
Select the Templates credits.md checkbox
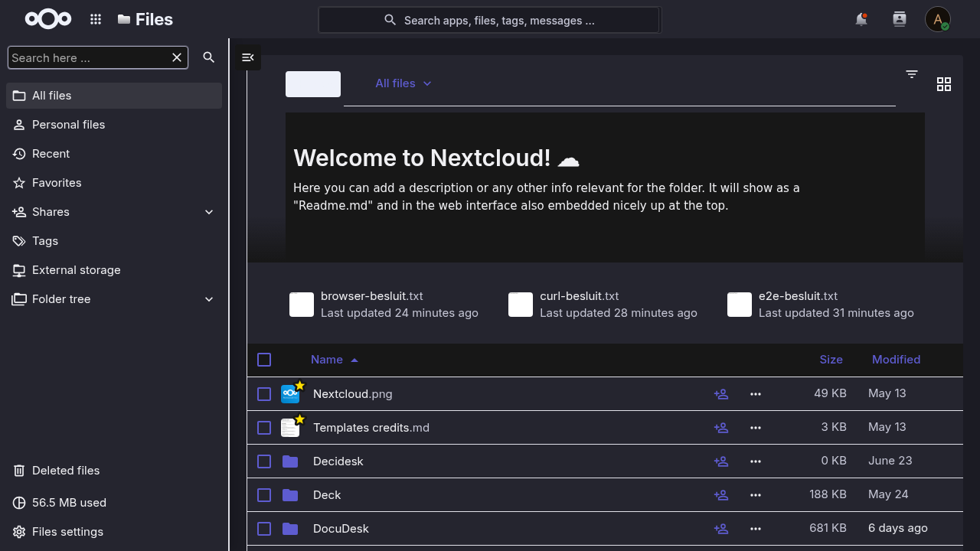tap(264, 428)
